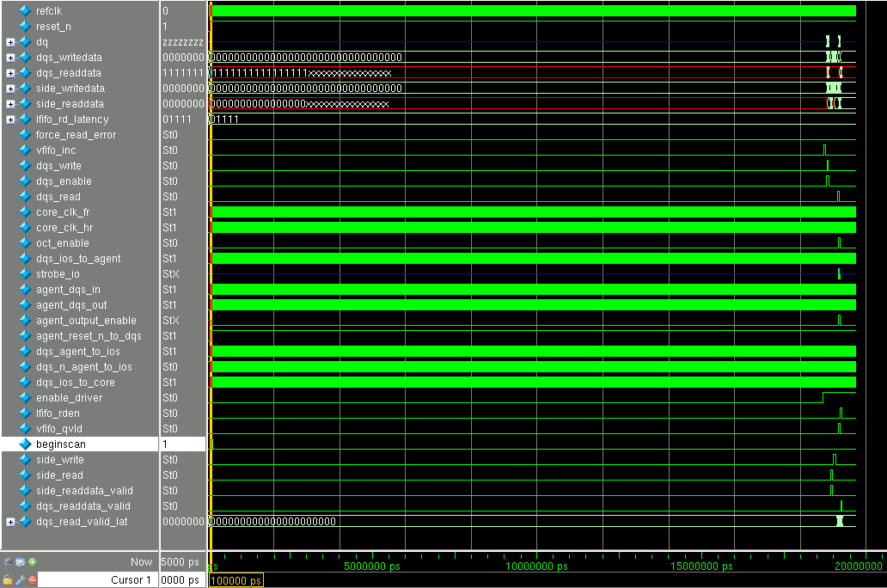Screen dimensions: 887x588
Task: Select the agent_dqs_out signal name
Action: pos(71,305)
